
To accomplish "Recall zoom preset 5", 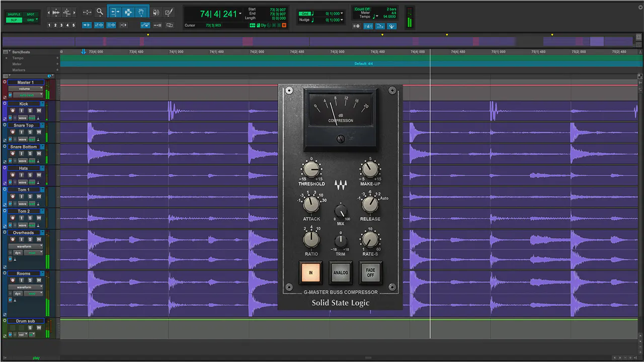I will (x=73, y=25).
